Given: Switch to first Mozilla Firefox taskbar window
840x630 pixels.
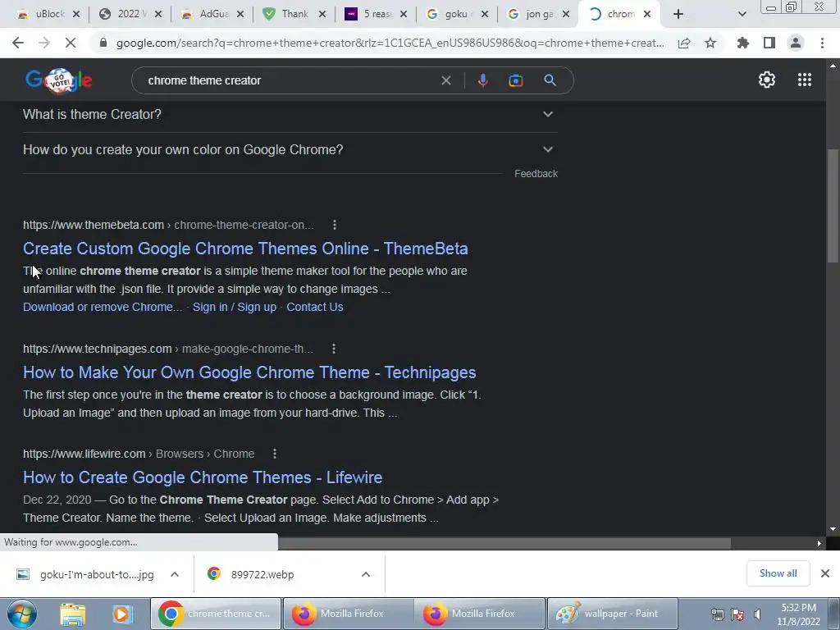Looking at the screenshot, I should [x=349, y=614].
